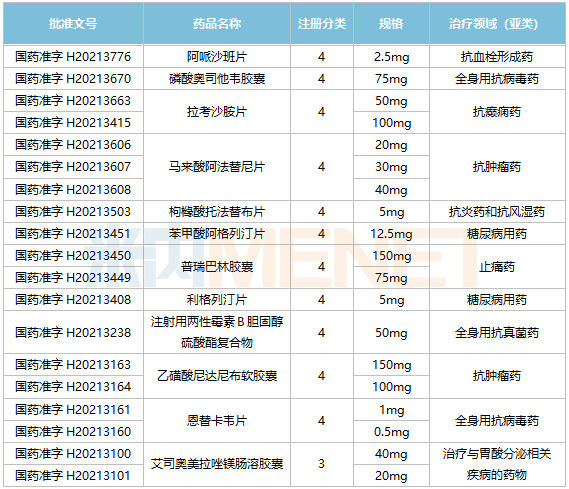Click the 批准文号 column header

73,24
